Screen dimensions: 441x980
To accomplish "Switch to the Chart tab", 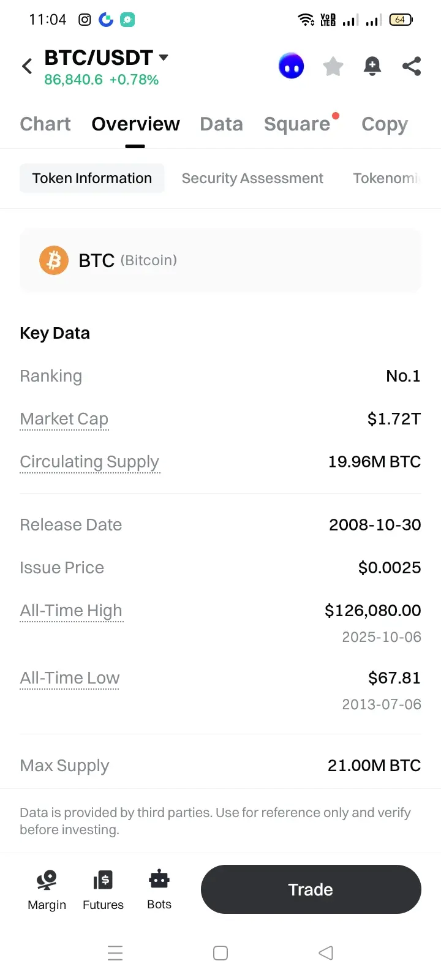I will point(45,124).
